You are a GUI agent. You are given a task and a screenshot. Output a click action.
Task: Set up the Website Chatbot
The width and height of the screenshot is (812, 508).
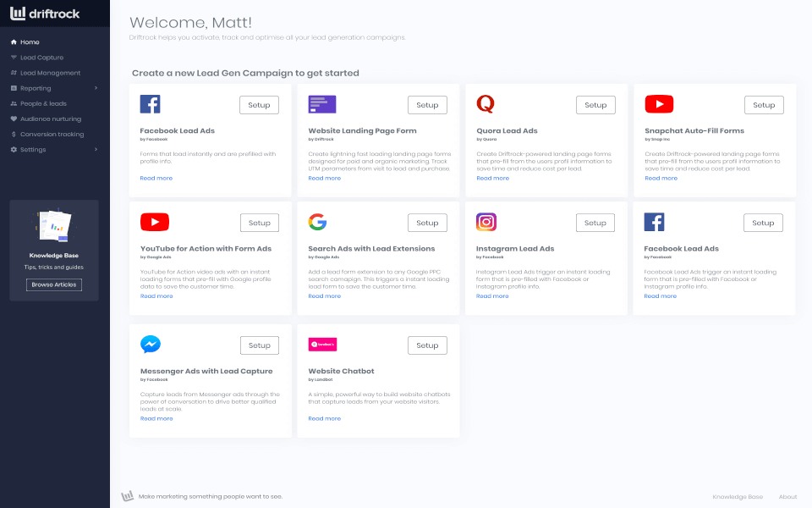(x=427, y=345)
